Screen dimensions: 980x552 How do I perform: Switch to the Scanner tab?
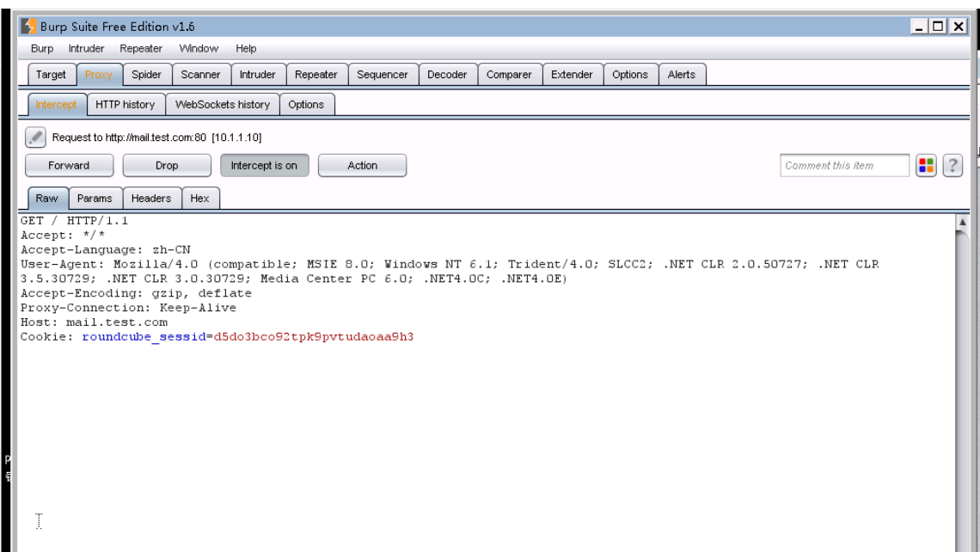[x=200, y=75]
